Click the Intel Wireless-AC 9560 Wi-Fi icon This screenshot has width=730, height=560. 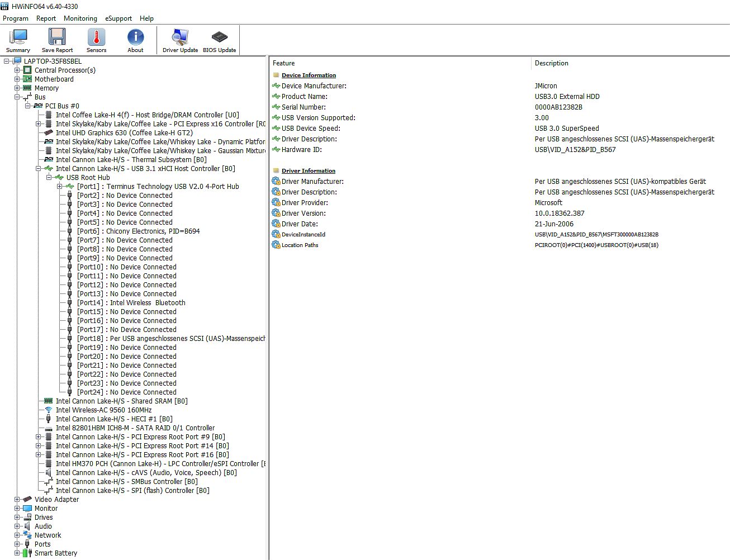[48, 410]
